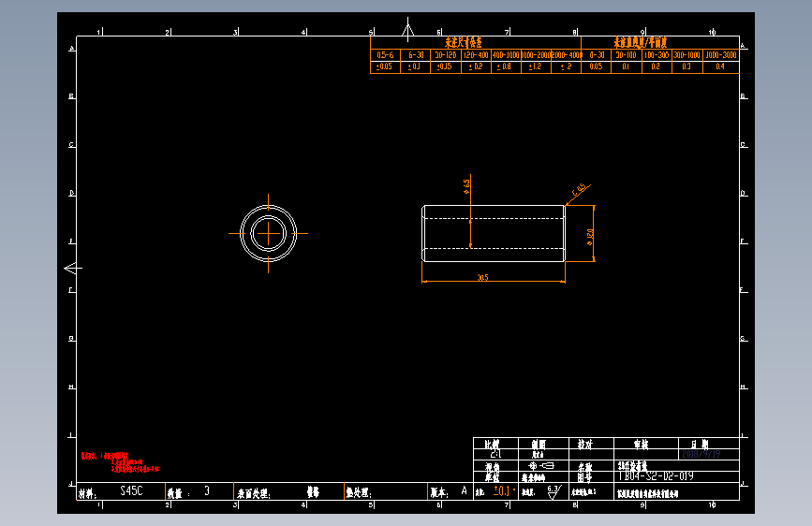
Task: Select the "6-30" dimension range cell
Action: [x=415, y=55]
